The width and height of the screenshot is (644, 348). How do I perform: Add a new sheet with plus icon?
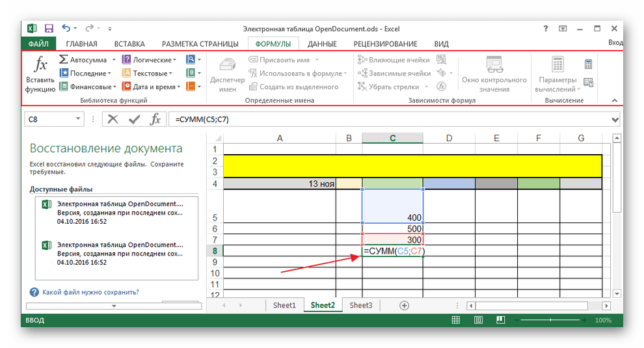[404, 305]
